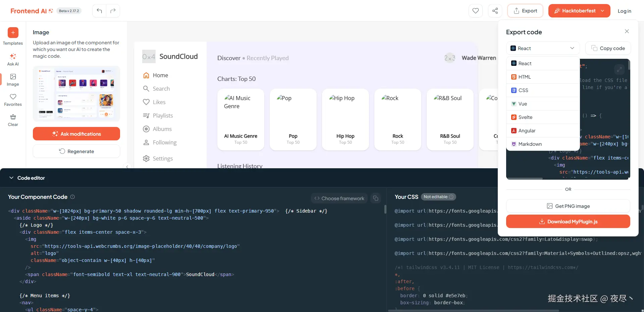Open the Choose framework selector
Image resolution: width=644 pixels, height=312 pixels.
click(339, 198)
